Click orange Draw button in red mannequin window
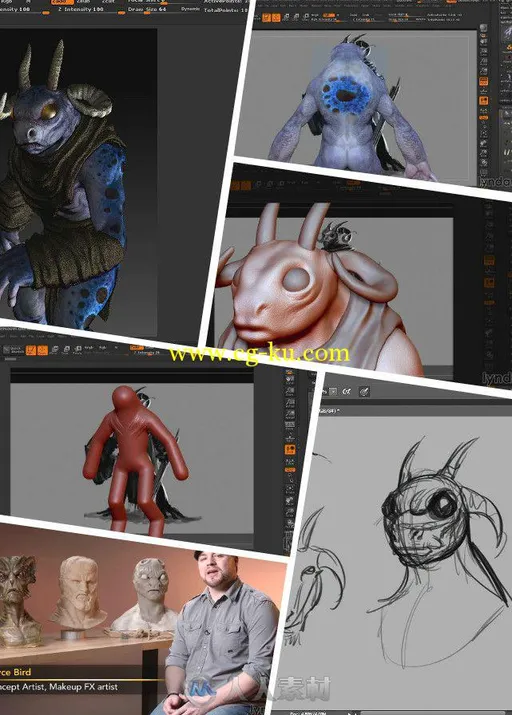Viewport: 512px width, 715px height. click(x=43, y=350)
